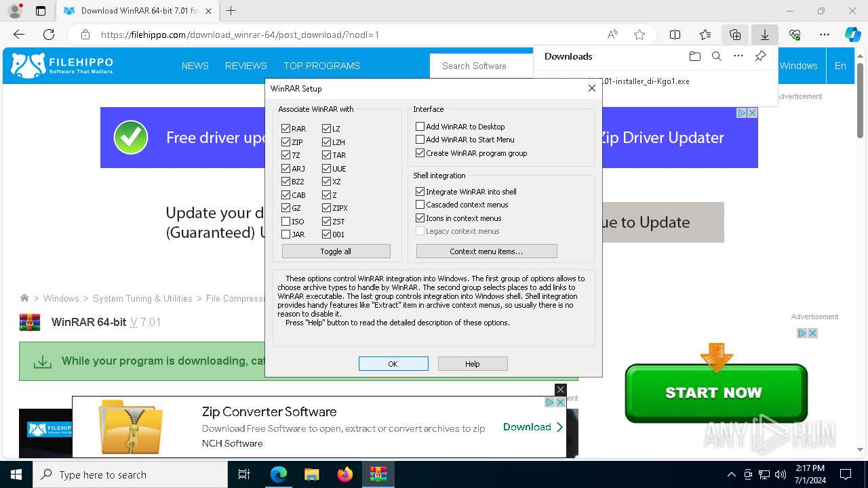Screen dimensions: 868x488
Task: Add this page to favorites star
Action: pyautogui.click(x=639, y=35)
